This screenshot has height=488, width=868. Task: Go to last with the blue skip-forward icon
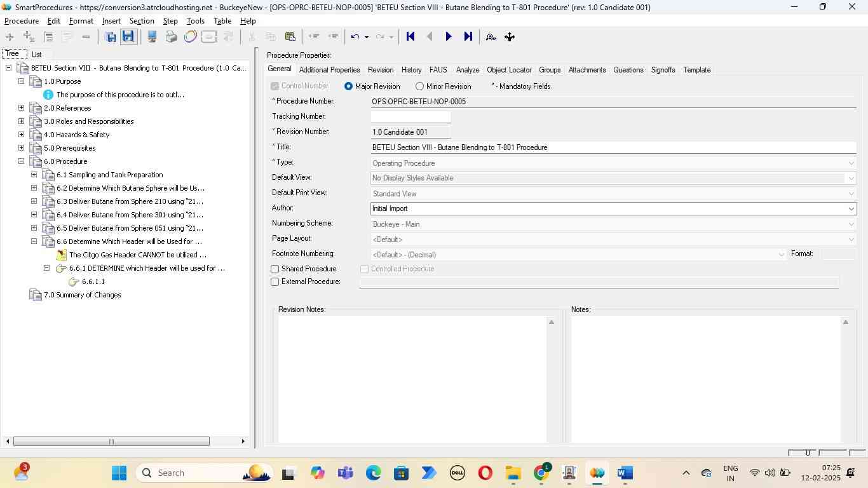[468, 37]
